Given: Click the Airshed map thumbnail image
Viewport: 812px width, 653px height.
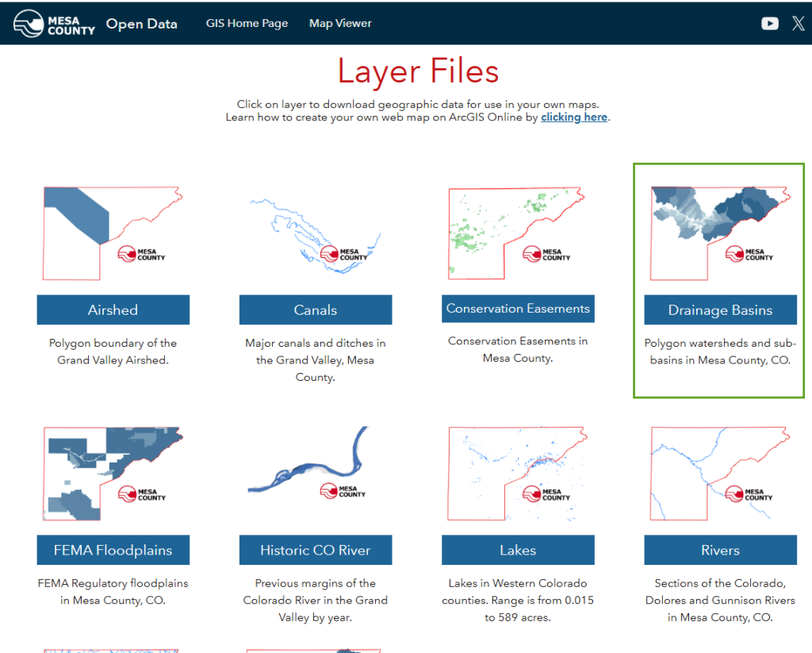Looking at the screenshot, I should 113,233.
